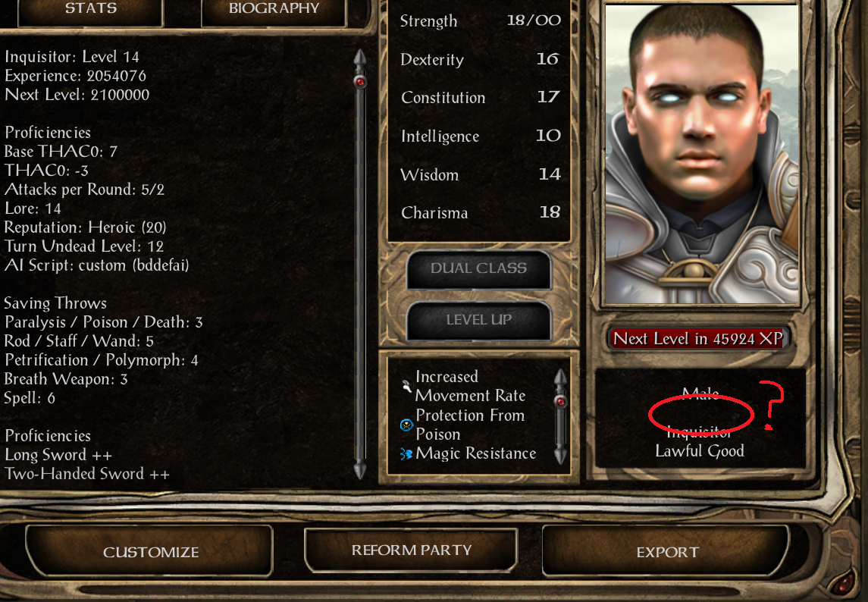Click the Lawful Good alignment text

click(x=700, y=451)
